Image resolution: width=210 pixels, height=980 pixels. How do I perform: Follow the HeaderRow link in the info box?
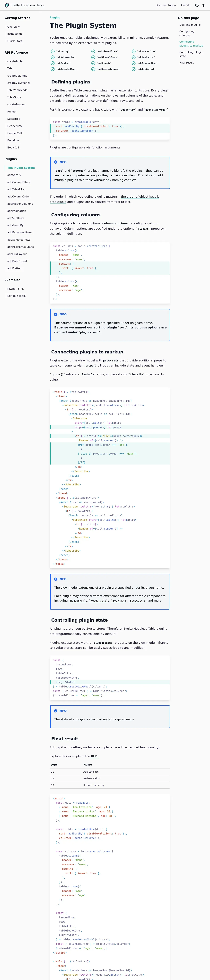pyautogui.click(x=77, y=601)
